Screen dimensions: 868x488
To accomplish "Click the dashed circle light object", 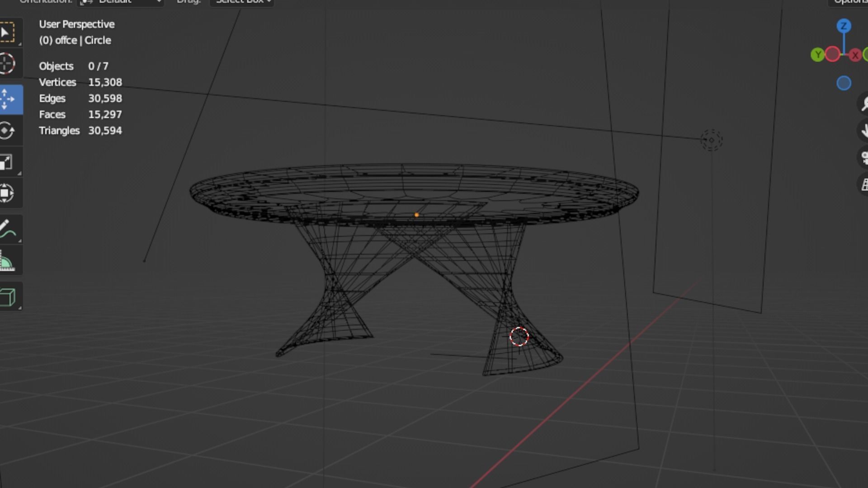I will click(712, 140).
